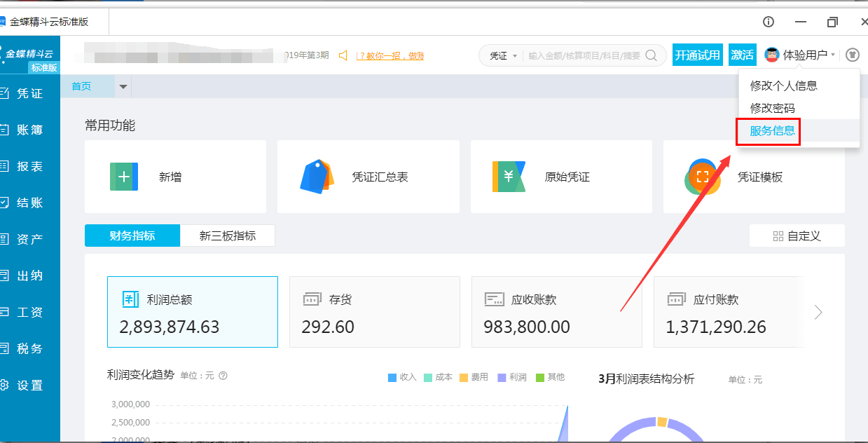
Task: Click the 应付账款 card icon
Action: pos(677,299)
